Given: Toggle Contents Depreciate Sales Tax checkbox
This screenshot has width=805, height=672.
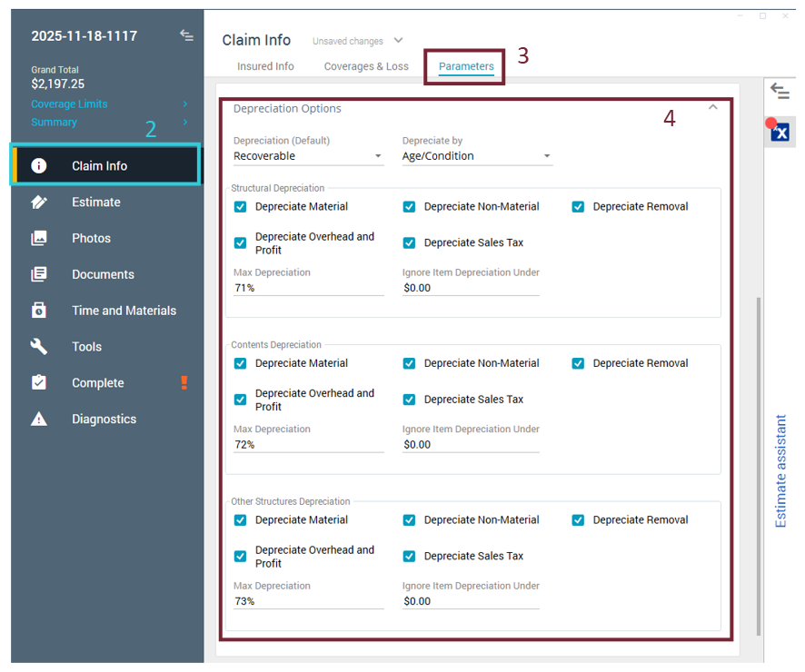Looking at the screenshot, I should pyautogui.click(x=409, y=400).
